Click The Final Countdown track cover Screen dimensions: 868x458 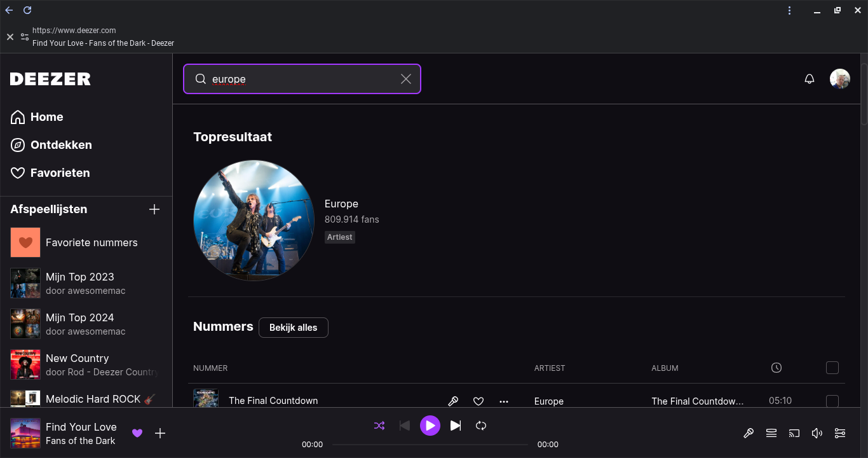pyautogui.click(x=206, y=398)
